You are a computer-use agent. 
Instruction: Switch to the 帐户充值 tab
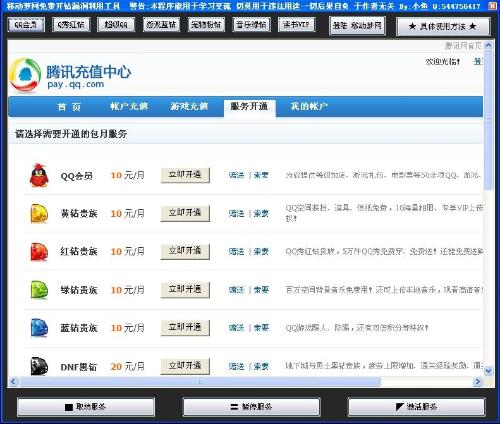[129, 107]
